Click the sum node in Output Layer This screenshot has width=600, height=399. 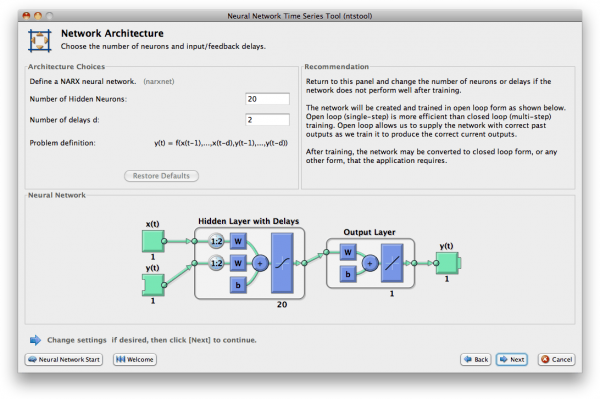[x=370, y=263]
